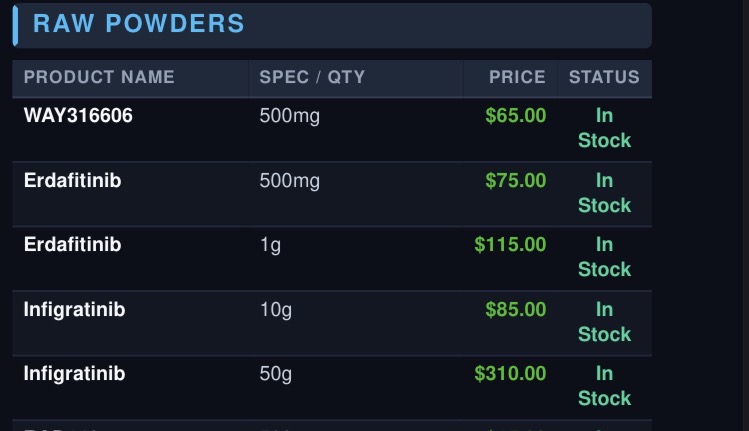Select the 50g quantity cell
Viewport: 749px width, 431px height.
[276, 375]
